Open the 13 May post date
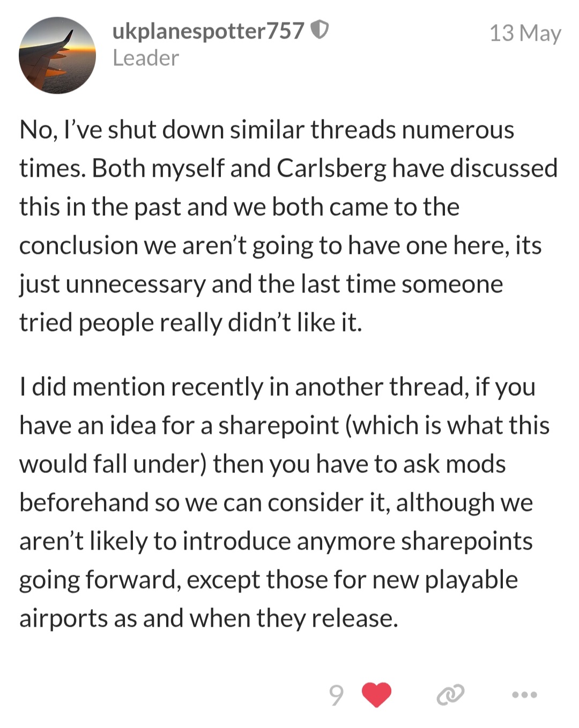 pyautogui.click(x=525, y=33)
